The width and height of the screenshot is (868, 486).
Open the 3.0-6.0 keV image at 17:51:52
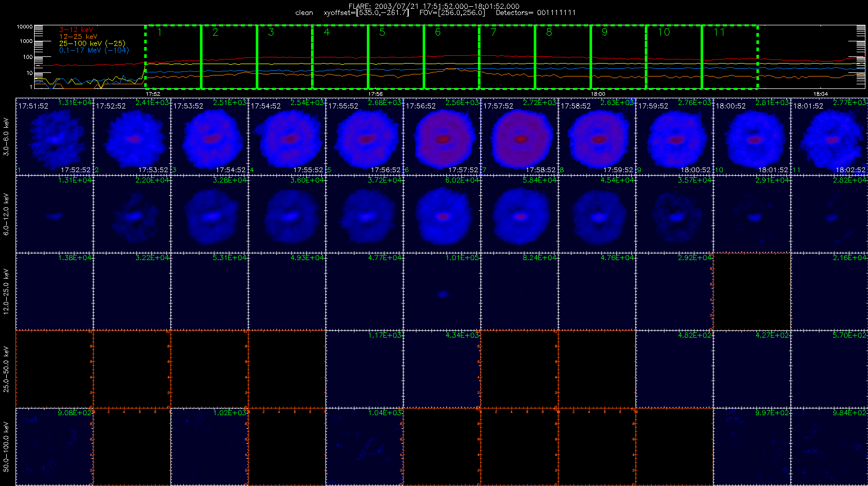pyautogui.click(x=54, y=136)
